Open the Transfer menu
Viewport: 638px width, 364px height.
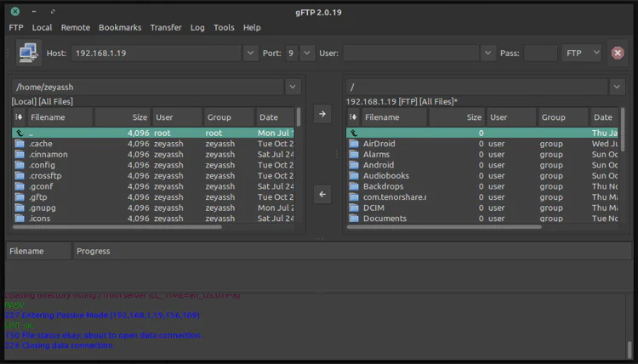[166, 27]
